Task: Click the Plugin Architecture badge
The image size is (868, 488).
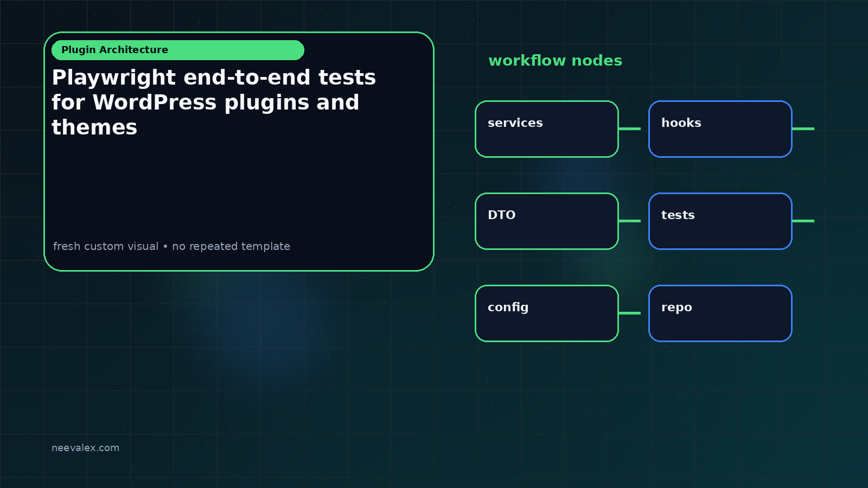Action: click(178, 50)
